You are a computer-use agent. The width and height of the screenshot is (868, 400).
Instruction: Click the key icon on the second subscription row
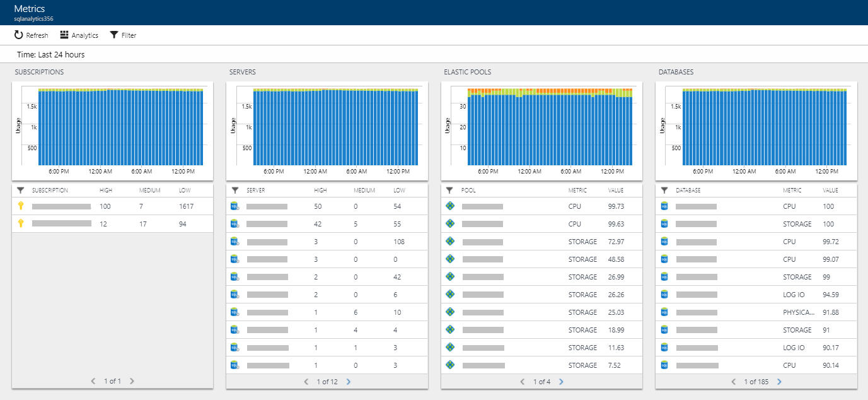pos(22,223)
